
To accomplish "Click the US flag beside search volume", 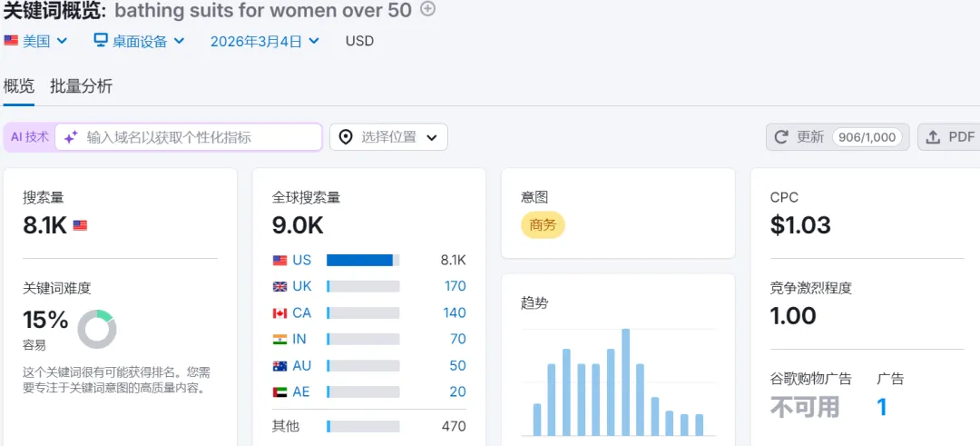I will (80, 225).
